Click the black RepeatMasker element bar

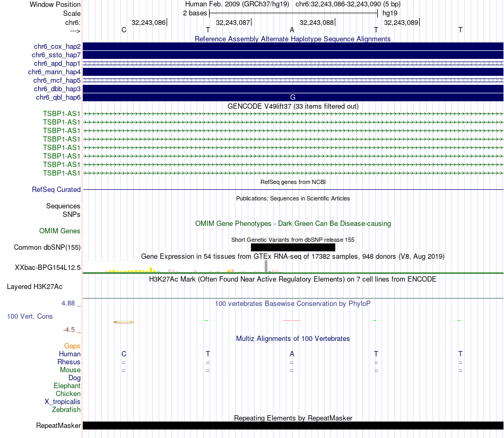pyautogui.click(x=293, y=426)
